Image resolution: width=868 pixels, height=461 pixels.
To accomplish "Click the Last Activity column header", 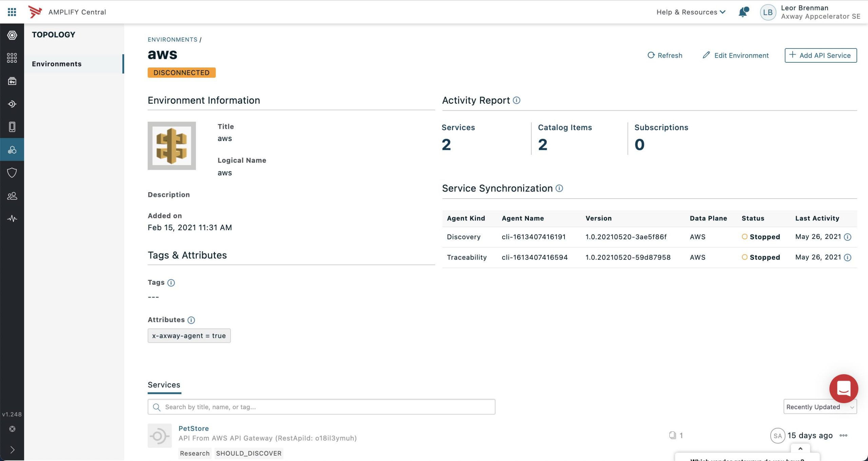I will coord(817,218).
